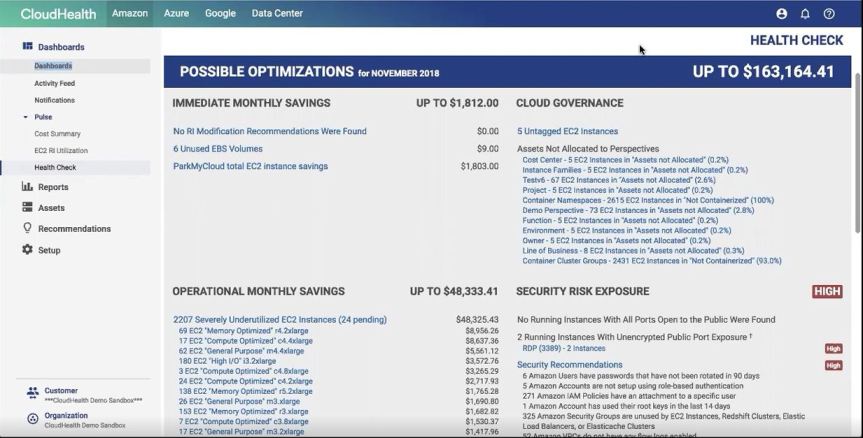The height and width of the screenshot is (438, 863).
Task: Open the user account icon
Action: (x=782, y=14)
